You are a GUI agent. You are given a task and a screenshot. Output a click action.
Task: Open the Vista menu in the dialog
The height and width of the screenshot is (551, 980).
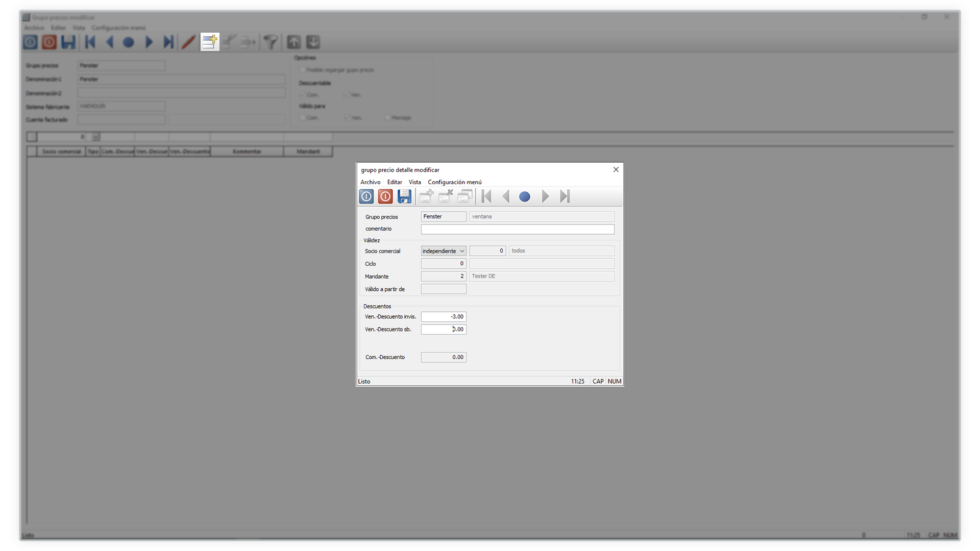414,182
